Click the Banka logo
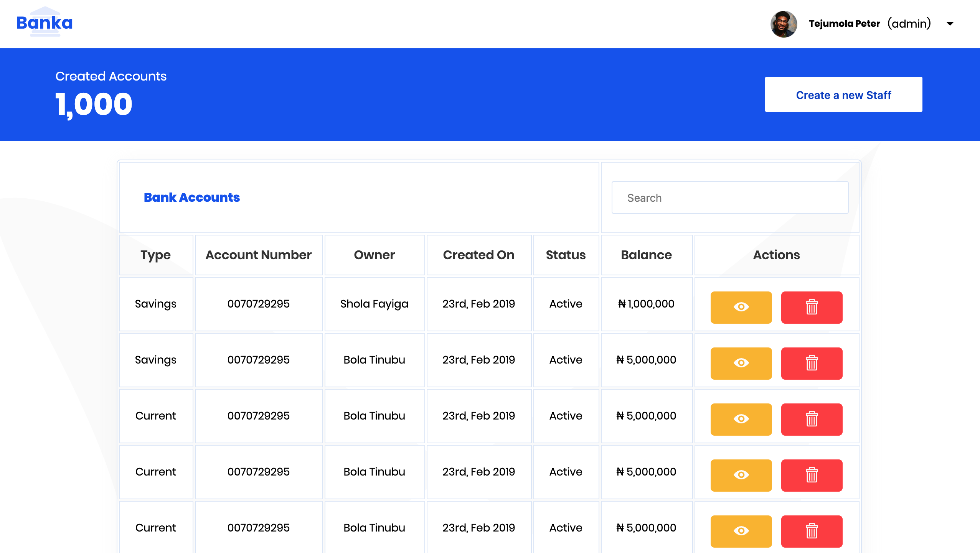Screen dimensions: 980x553 [45, 23]
